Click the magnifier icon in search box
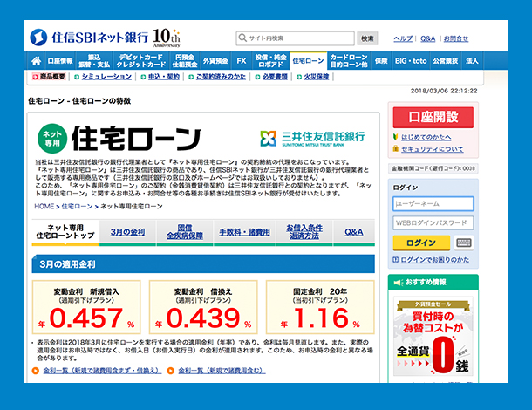532x410 pixels. [242, 38]
